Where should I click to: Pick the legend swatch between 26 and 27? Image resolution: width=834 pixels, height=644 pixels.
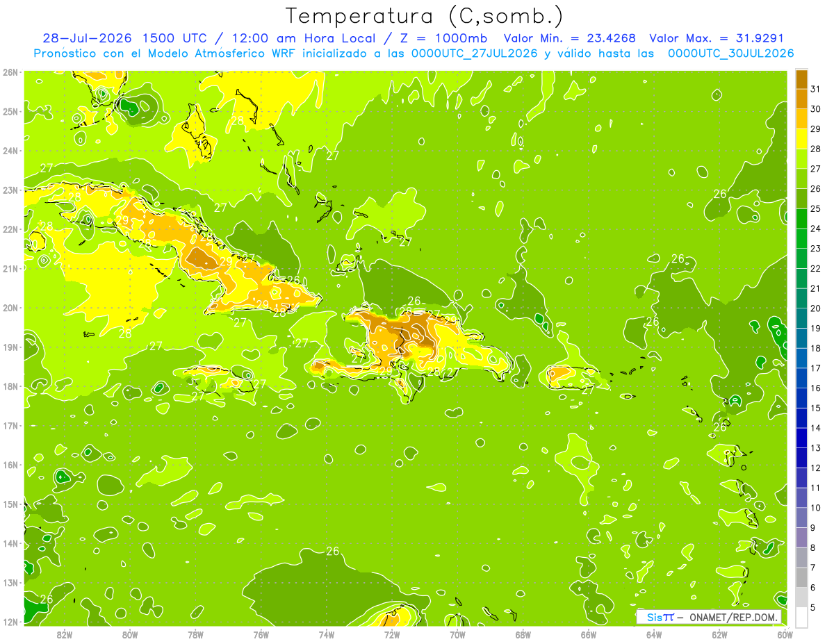pos(802,179)
